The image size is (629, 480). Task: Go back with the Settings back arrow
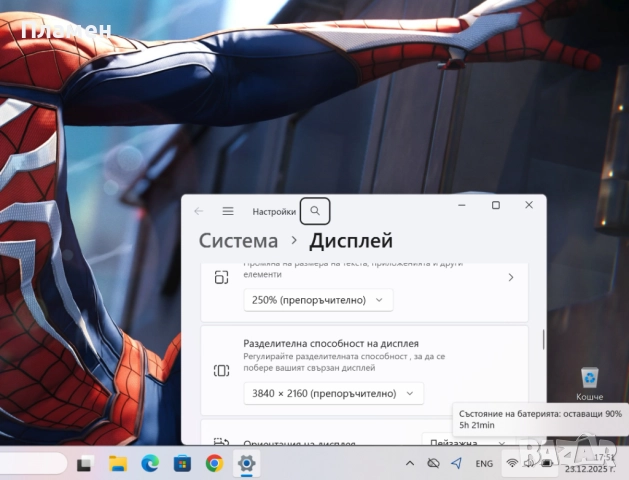199,211
